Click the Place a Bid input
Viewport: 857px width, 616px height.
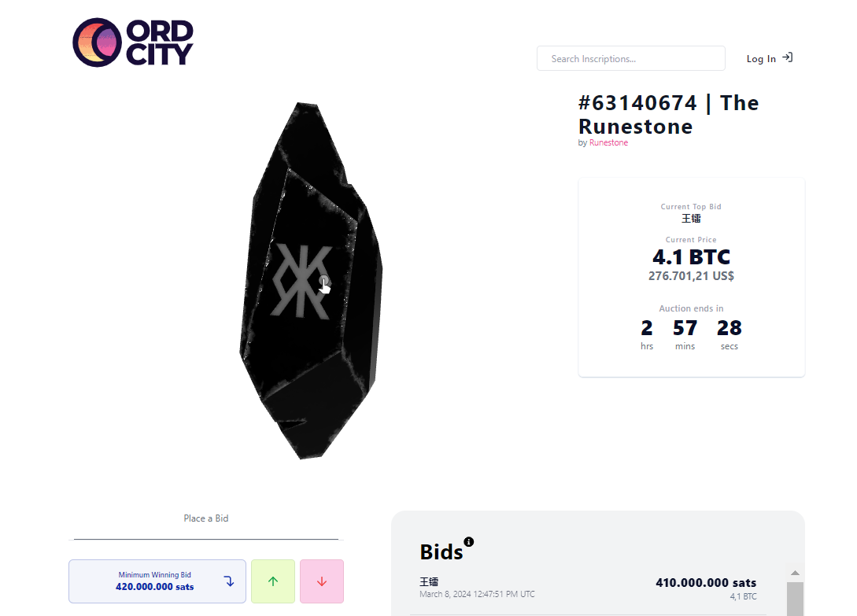click(x=206, y=529)
